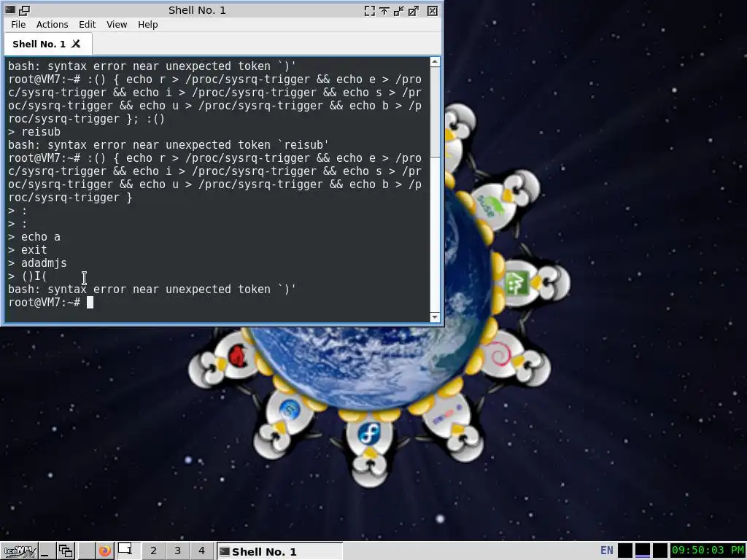The width and height of the screenshot is (747, 560).
Task: Open the IceWM start menu
Action: point(18,551)
